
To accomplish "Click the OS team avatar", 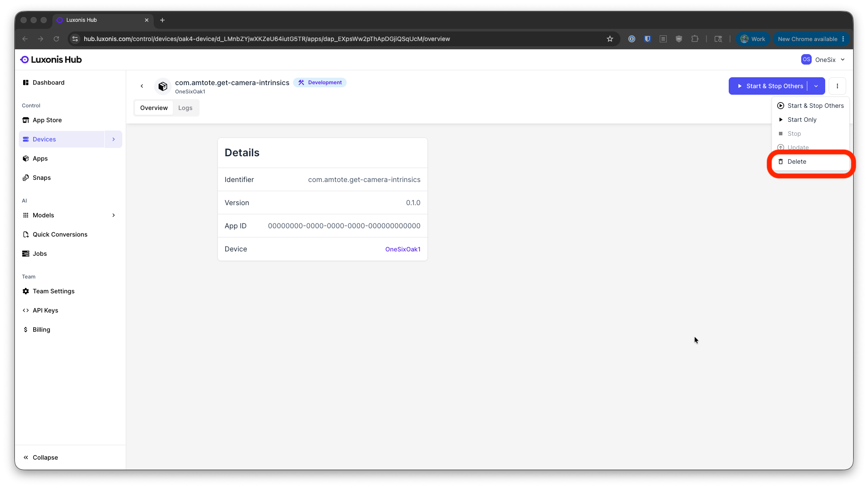I will (x=806, y=59).
